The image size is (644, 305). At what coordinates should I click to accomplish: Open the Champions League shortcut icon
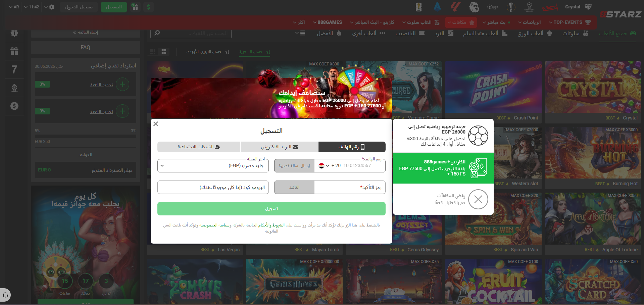click(x=529, y=7)
